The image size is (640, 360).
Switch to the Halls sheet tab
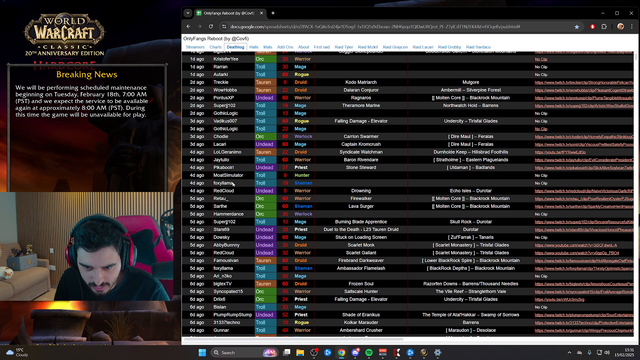click(253, 47)
